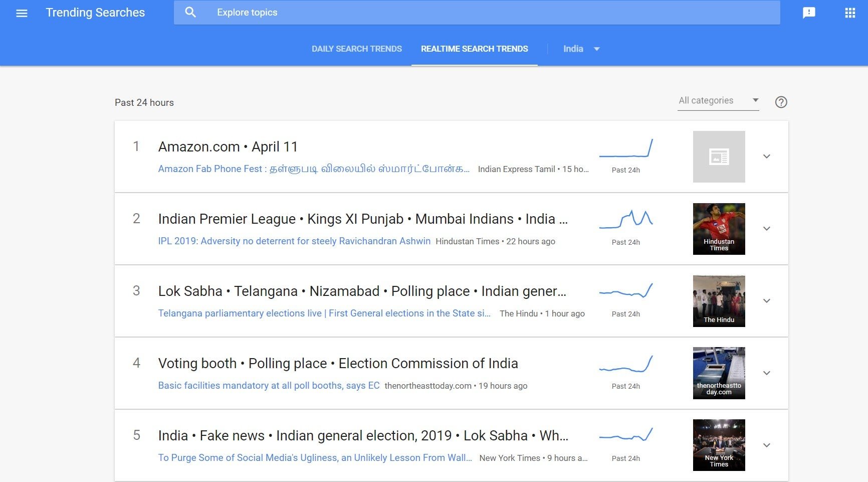Viewport: 868px width, 482px height.
Task: Select the Realtime Search Trends tab
Action: pyautogui.click(x=475, y=49)
